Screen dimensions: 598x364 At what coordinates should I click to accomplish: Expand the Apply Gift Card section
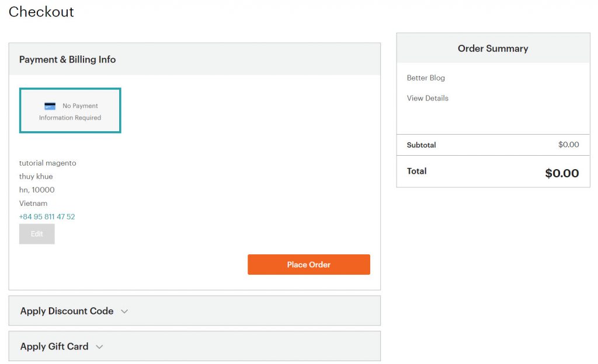pyautogui.click(x=194, y=346)
